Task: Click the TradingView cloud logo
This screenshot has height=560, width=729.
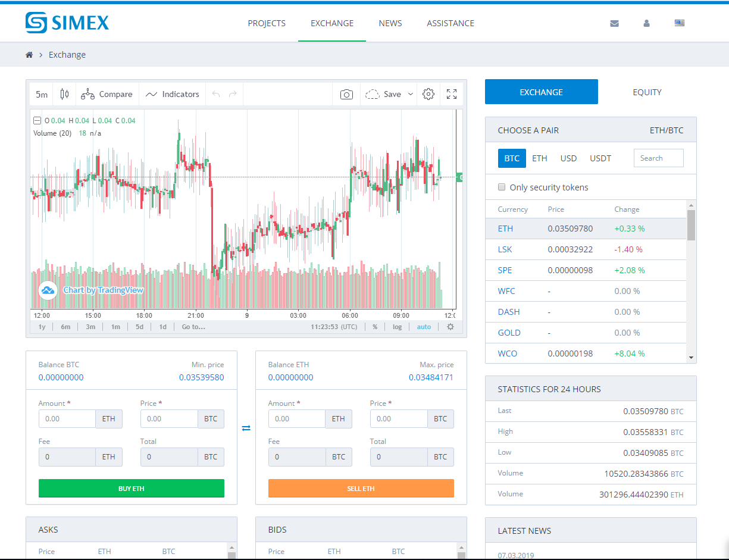Action: click(47, 290)
